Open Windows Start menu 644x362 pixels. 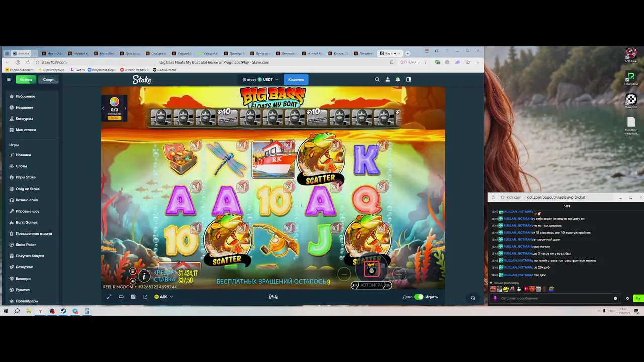click(x=6, y=311)
